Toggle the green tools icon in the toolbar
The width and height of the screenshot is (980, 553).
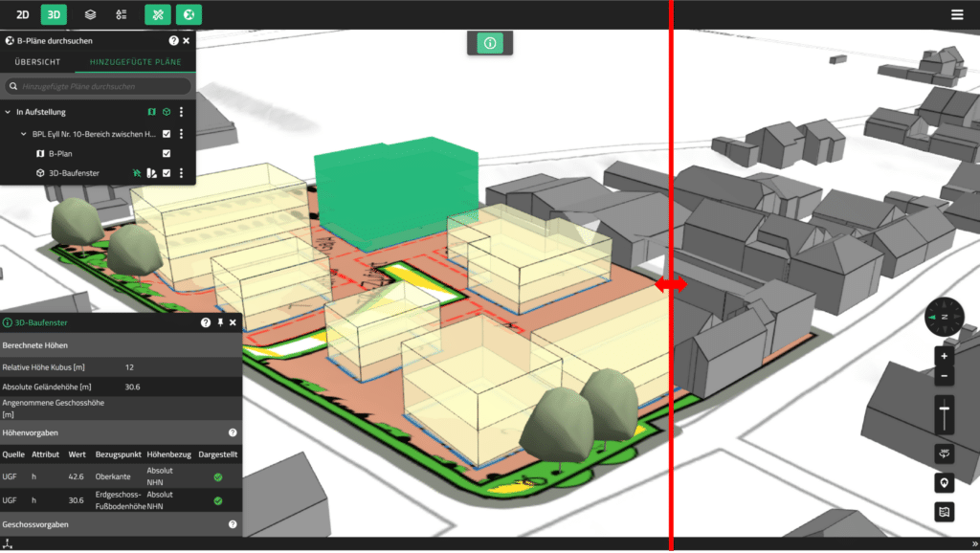pyautogui.click(x=158, y=14)
